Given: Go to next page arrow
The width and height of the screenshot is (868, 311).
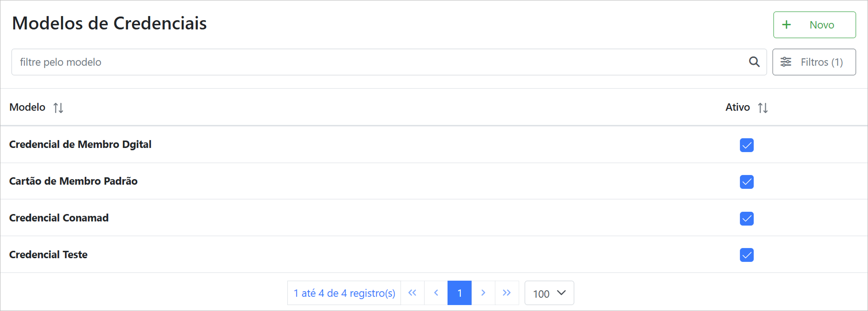Looking at the screenshot, I should pyautogui.click(x=483, y=293).
